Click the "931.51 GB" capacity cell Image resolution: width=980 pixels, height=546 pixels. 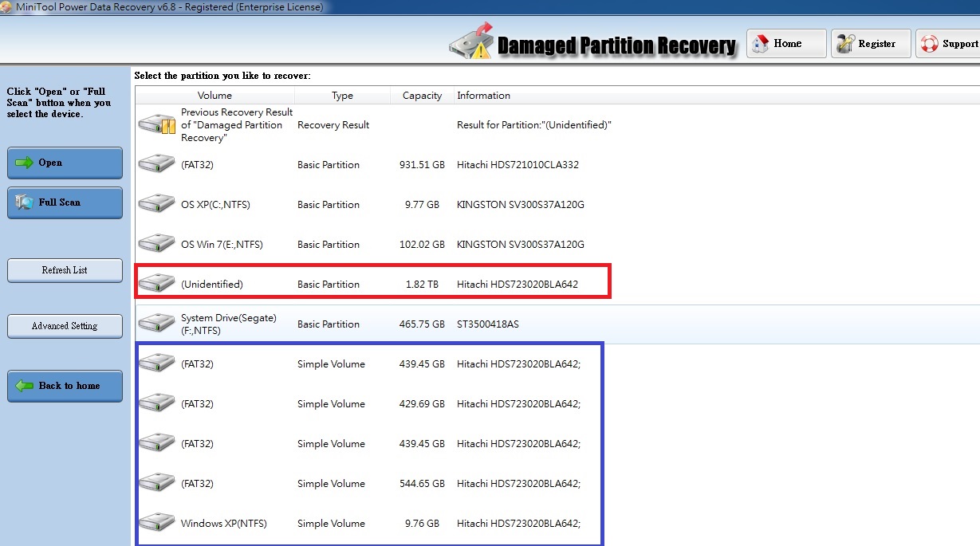point(422,165)
